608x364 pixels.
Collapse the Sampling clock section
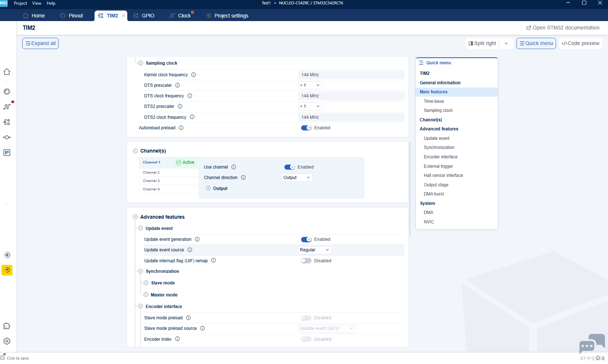tap(141, 63)
